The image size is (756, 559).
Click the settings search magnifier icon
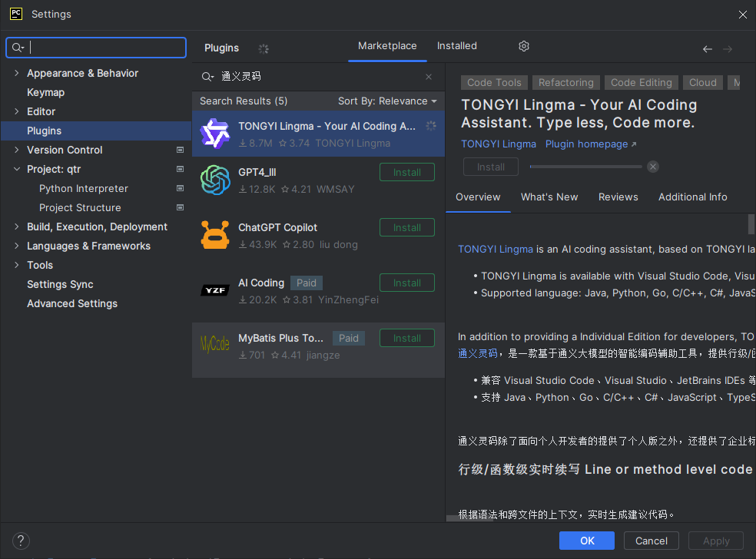[18, 48]
